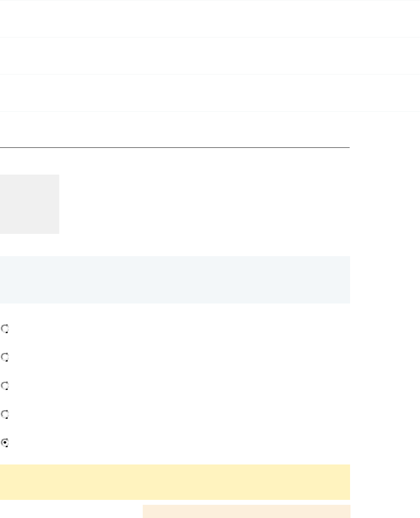Image resolution: width=420 pixels, height=518 pixels.
Task: Click the gray square placeholder thumbnail
Action: tap(30, 204)
